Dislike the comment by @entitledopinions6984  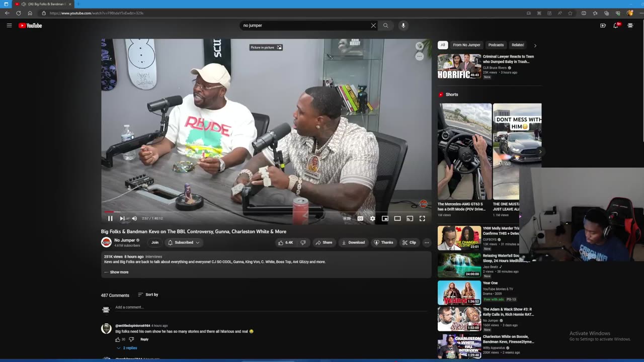pyautogui.click(x=131, y=339)
